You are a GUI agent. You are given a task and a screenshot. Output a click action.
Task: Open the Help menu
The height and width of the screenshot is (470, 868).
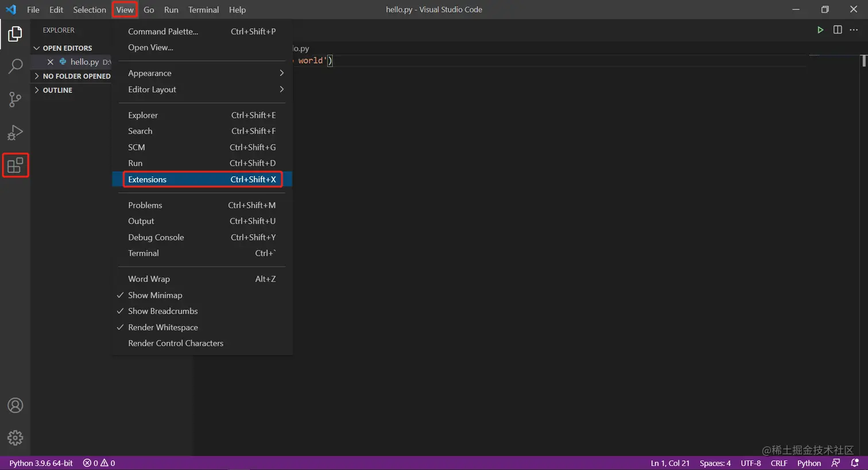(237, 10)
